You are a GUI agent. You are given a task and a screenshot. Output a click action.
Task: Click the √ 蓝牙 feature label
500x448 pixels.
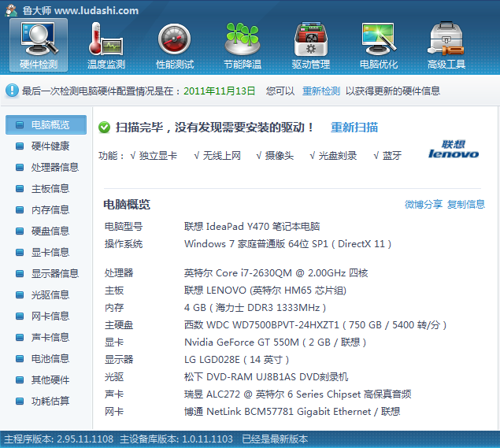(x=387, y=156)
